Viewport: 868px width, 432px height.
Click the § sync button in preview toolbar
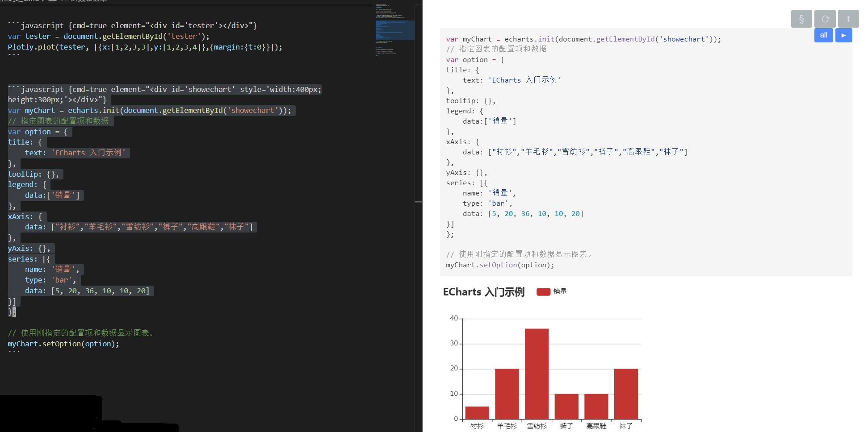(801, 18)
